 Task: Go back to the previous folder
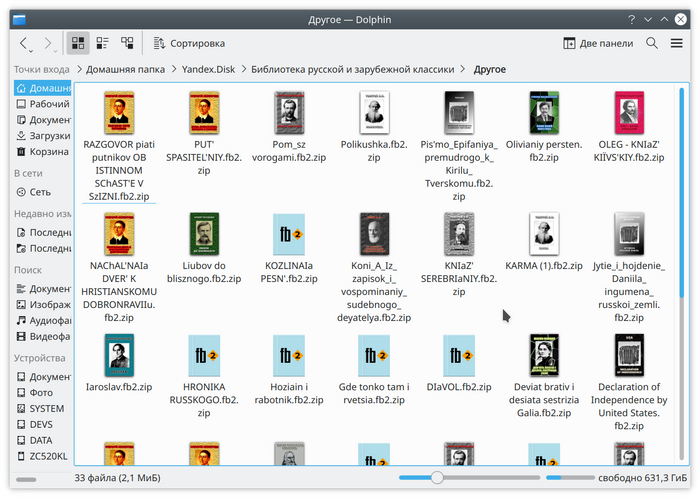click(24, 43)
